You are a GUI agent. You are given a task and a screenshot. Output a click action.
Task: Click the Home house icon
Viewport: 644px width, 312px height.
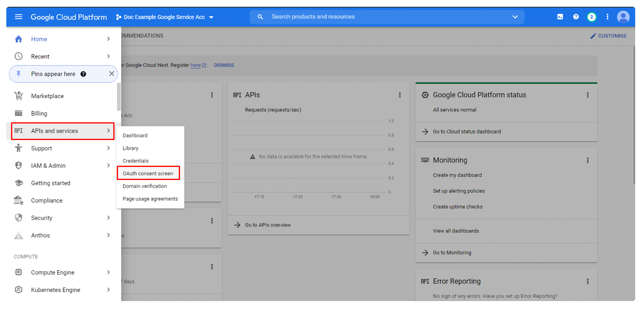click(x=18, y=39)
